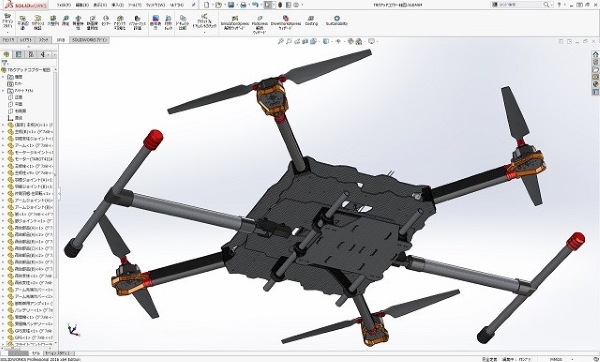Toggle Hide/Show Items eye in view toolbar

(338, 41)
